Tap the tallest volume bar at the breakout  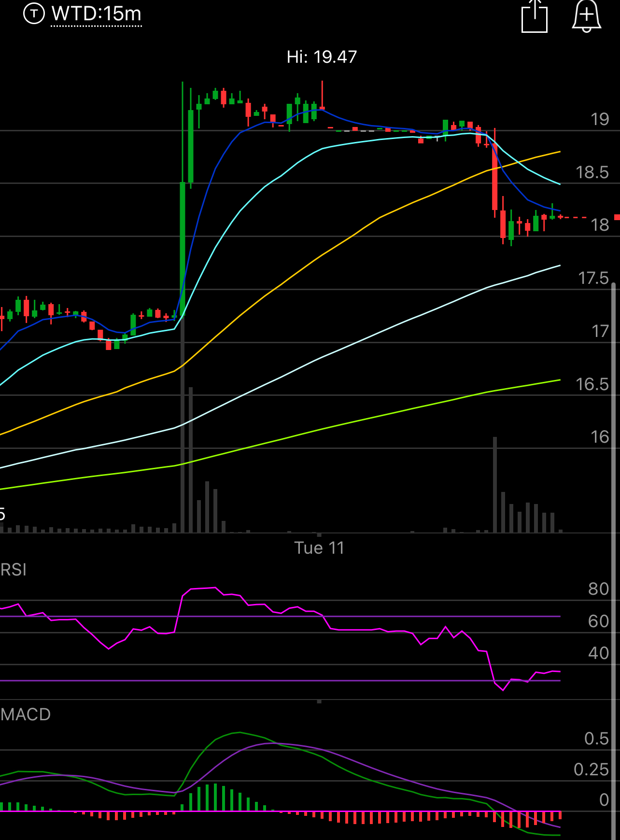click(183, 425)
